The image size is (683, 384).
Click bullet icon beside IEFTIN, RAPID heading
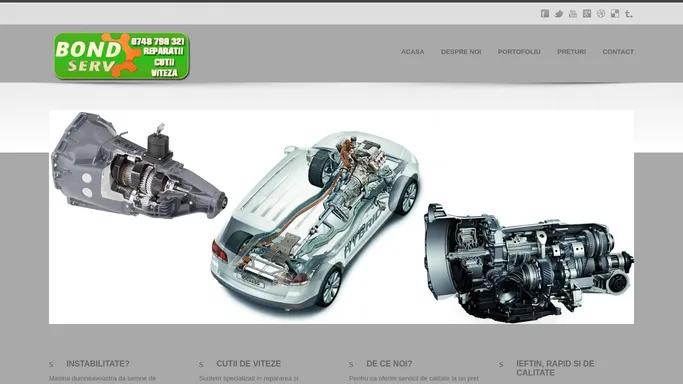point(501,364)
